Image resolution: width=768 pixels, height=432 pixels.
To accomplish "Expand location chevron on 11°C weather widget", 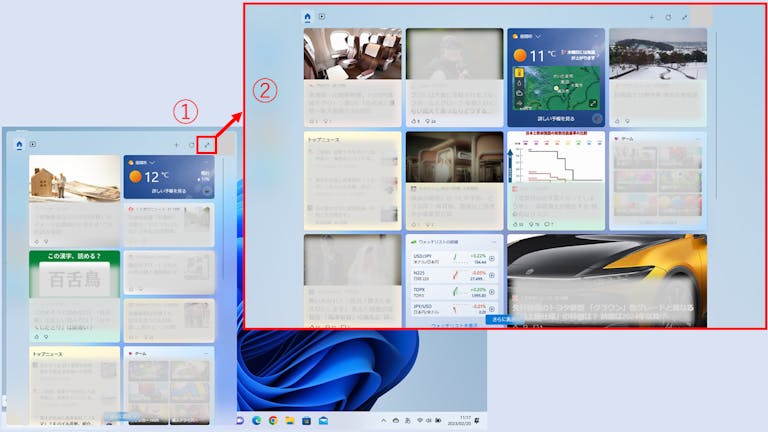I will click(538, 36).
